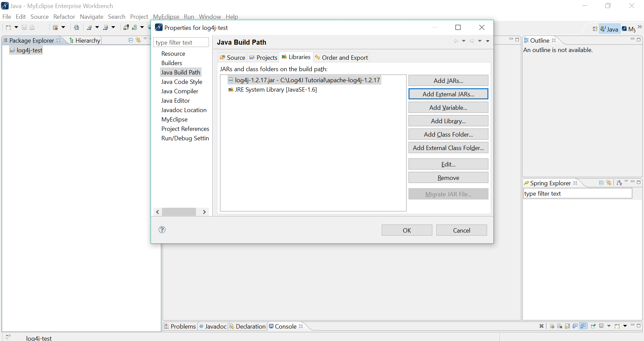
Task: Click the Remove button
Action: pyautogui.click(x=448, y=178)
